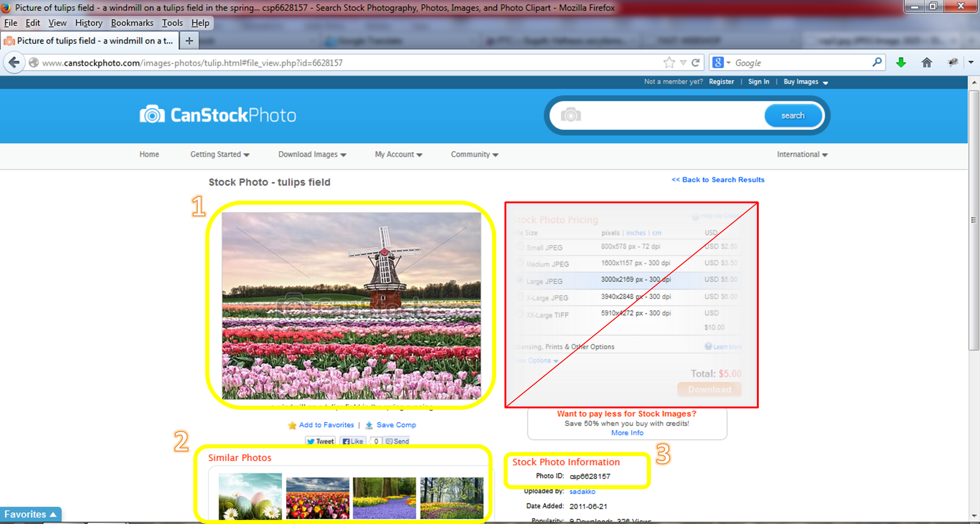Viewport: 980px width, 524px height.
Task: Click the Sign In link
Action: 758,82
